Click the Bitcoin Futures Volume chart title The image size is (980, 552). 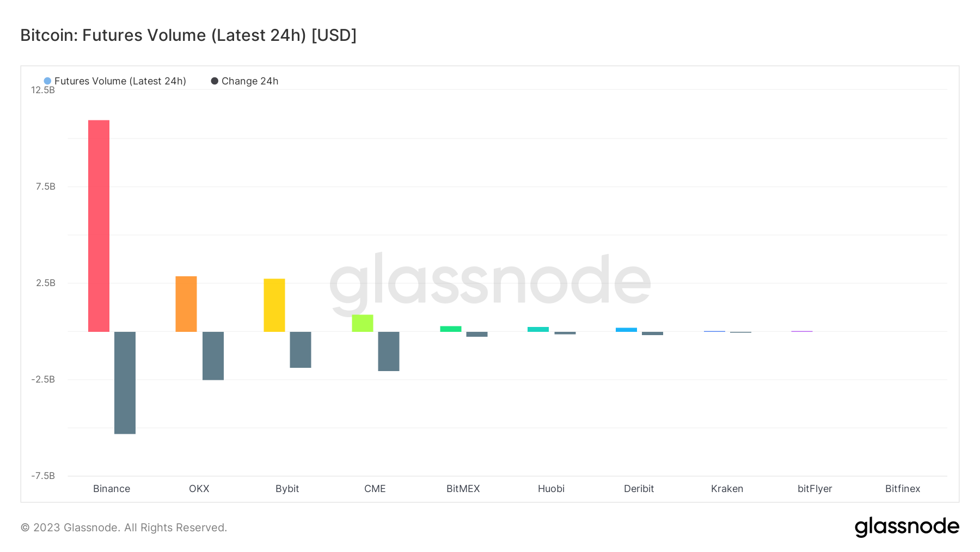[x=188, y=35]
